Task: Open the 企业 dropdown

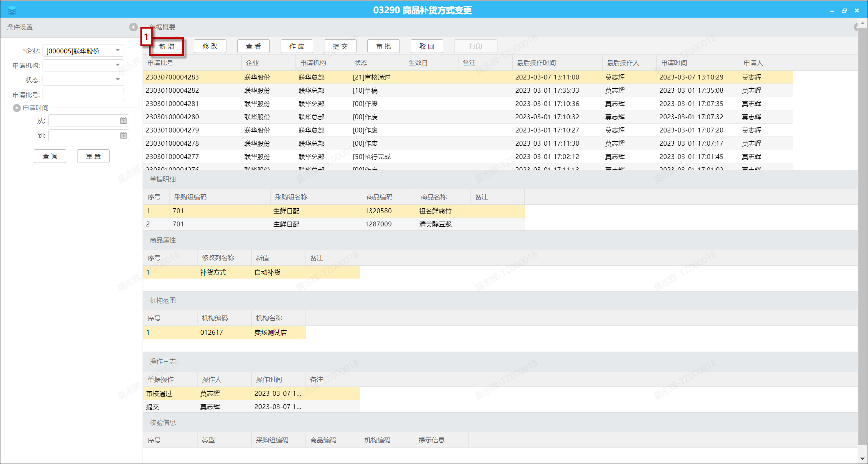Action: click(x=118, y=51)
